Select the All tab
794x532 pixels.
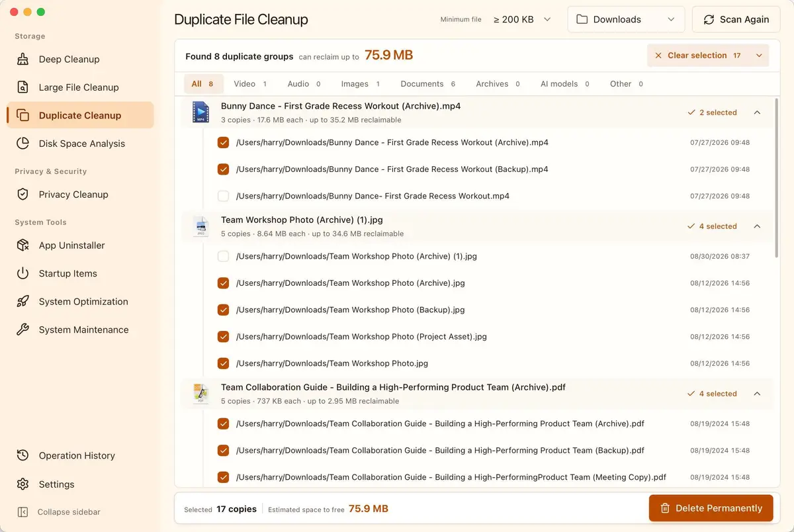point(203,84)
